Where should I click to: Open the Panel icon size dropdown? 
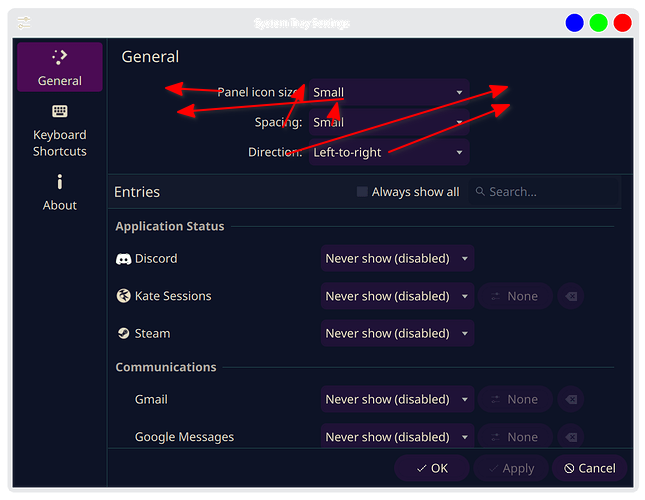coord(389,93)
